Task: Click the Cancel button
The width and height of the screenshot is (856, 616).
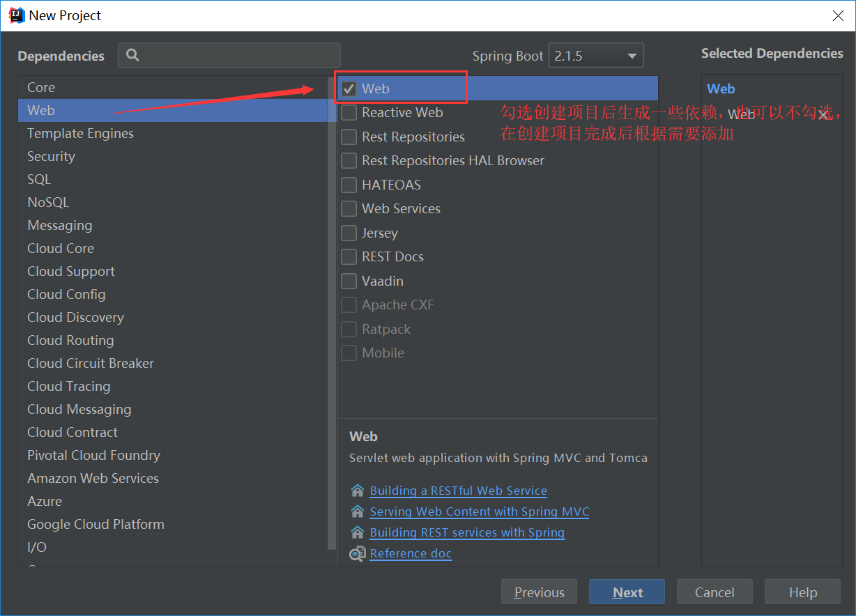Action: point(714,592)
